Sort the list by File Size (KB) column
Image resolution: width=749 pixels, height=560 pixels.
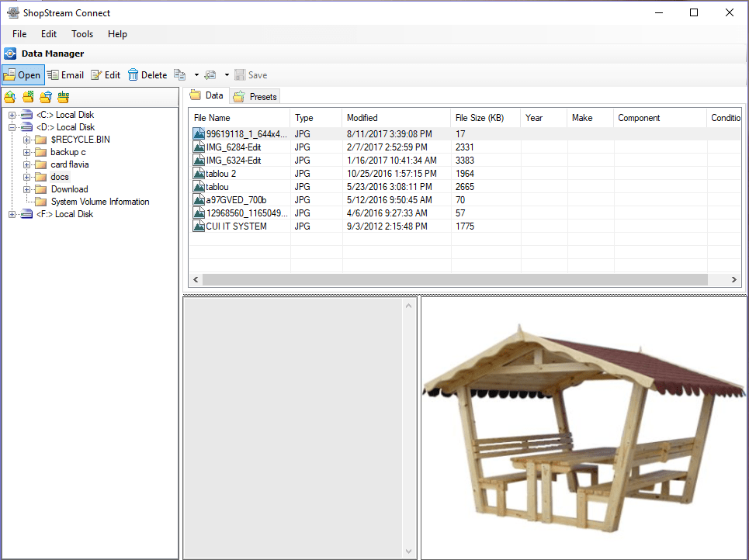(x=479, y=118)
